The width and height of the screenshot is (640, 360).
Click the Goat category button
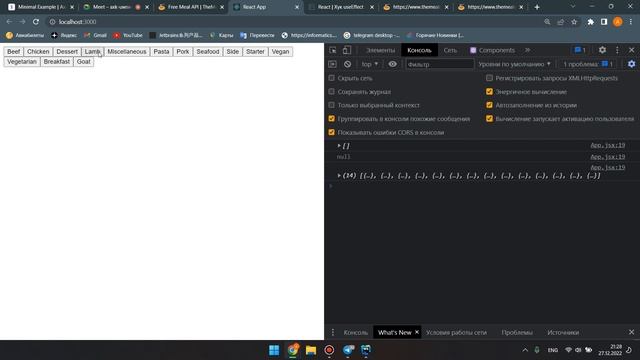pyautogui.click(x=84, y=62)
